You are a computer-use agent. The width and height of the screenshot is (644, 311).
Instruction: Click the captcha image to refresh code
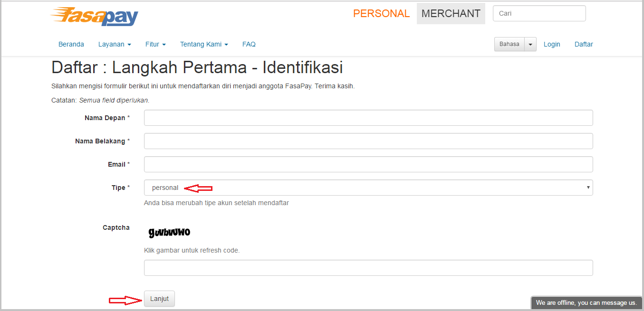[x=169, y=232]
